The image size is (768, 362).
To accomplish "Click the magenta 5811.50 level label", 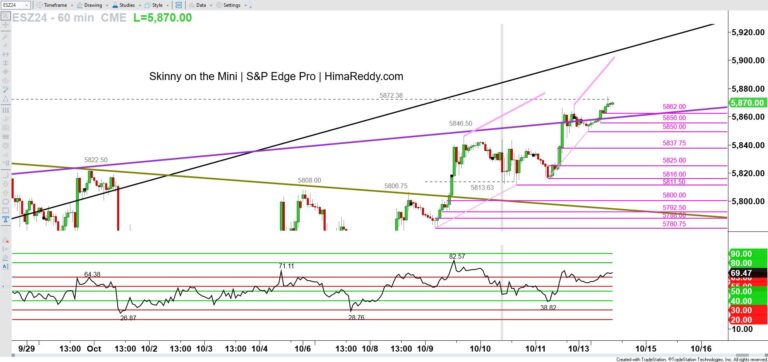I will pos(674,182).
